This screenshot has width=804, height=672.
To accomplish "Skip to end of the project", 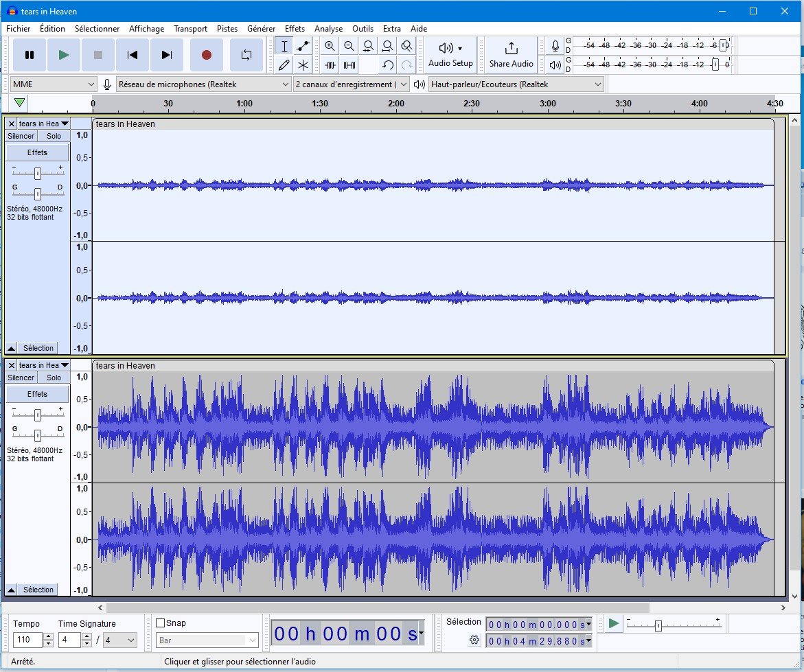I will coord(167,55).
